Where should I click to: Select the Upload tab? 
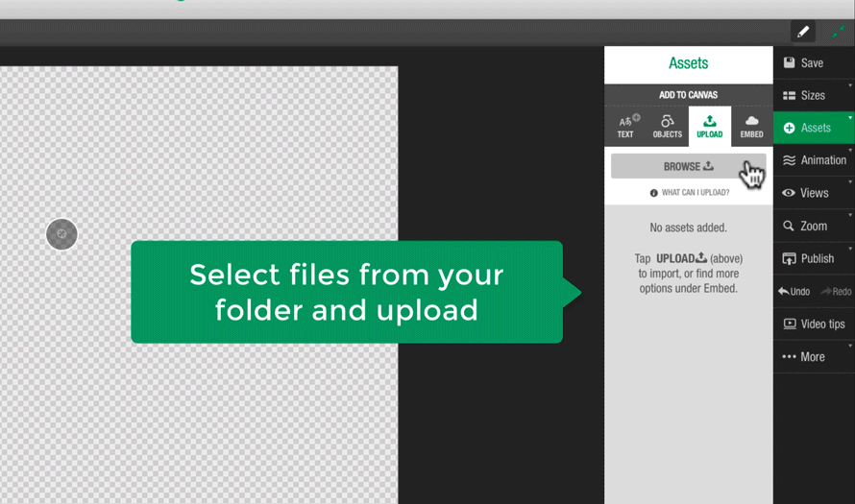(x=709, y=127)
